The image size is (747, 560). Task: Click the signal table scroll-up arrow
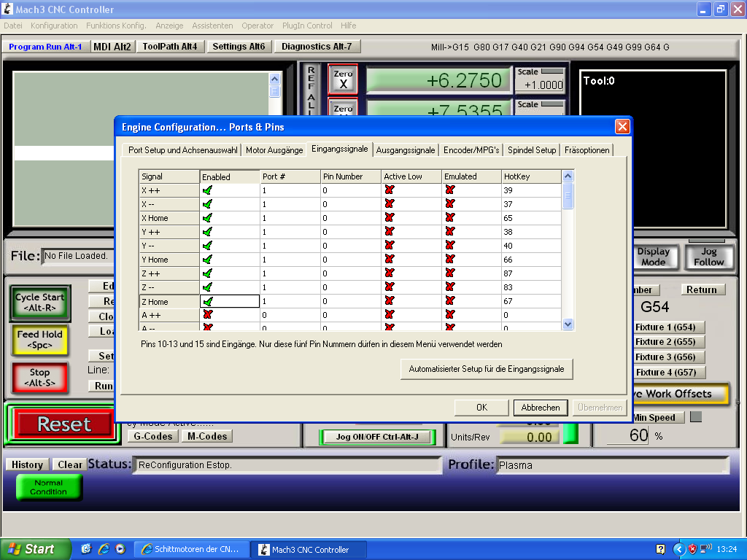[x=568, y=176]
